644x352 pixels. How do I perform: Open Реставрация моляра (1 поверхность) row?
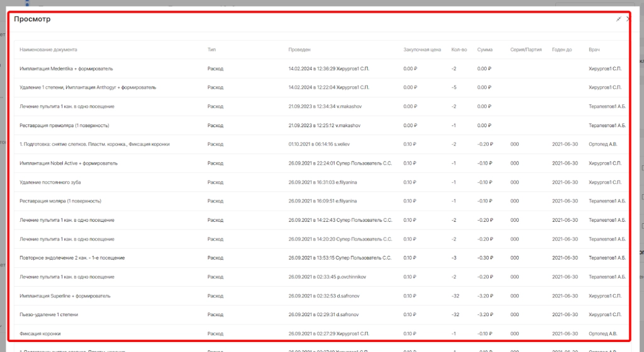60,201
